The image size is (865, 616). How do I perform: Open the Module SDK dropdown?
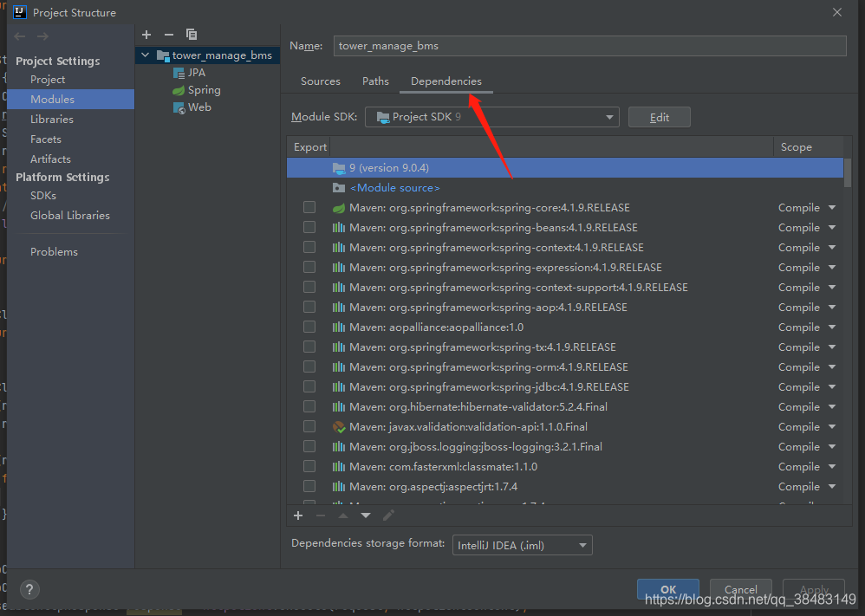[x=492, y=117]
